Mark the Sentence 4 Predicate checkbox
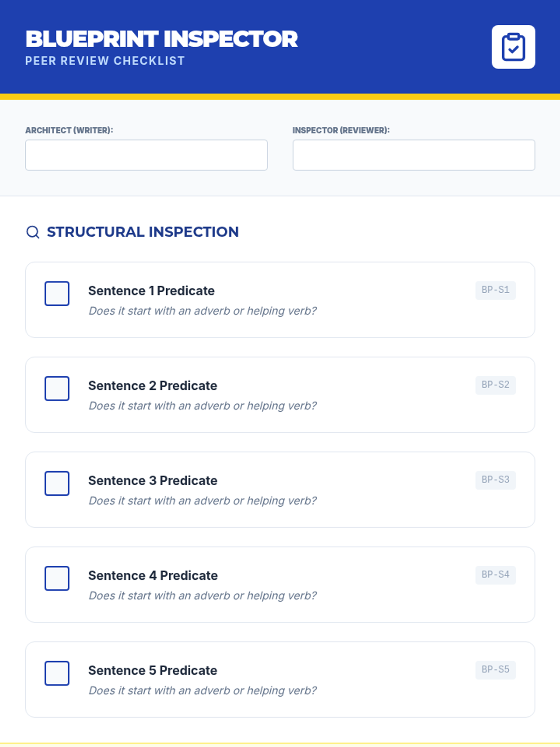The image size is (560, 747). [x=57, y=578]
